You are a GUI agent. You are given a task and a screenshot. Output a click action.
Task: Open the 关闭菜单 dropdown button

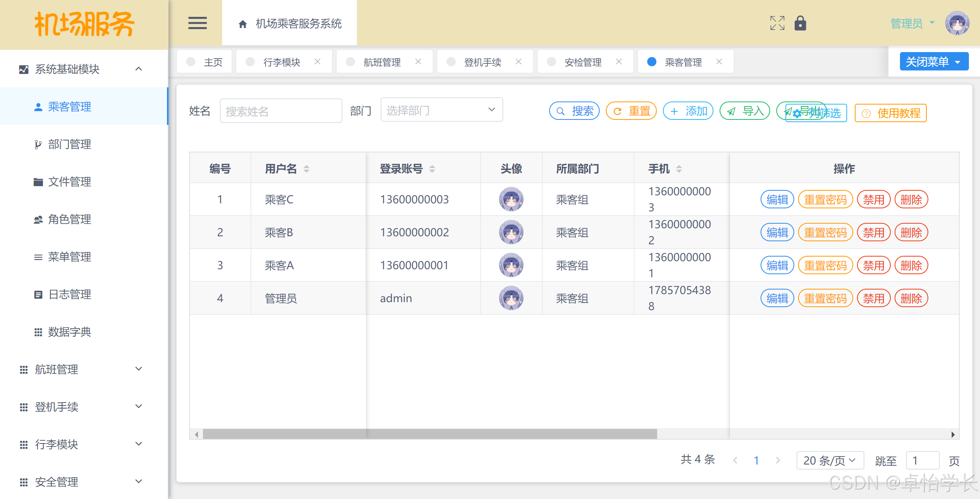pyautogui.click(x=934, y=62)
